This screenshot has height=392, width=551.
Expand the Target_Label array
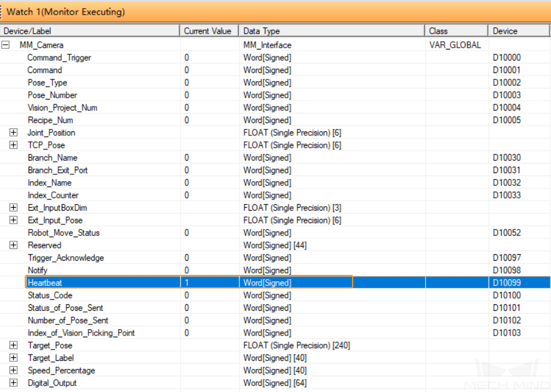tap(14, 358)
